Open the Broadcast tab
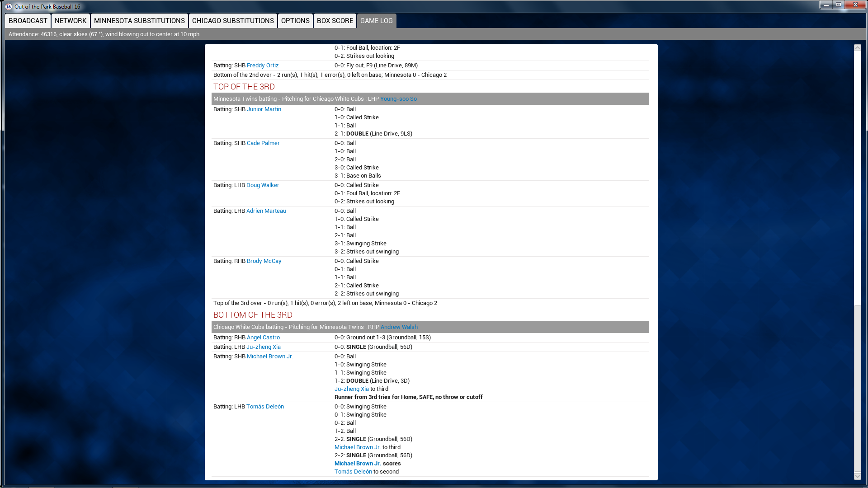This screenshot has width=868, height=488. coord(28,21)
